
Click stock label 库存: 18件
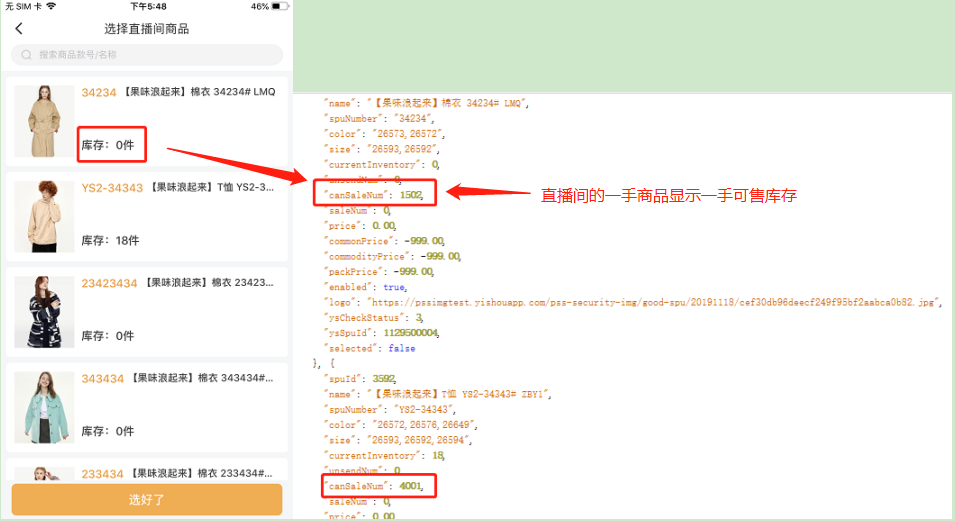[110, 241]
